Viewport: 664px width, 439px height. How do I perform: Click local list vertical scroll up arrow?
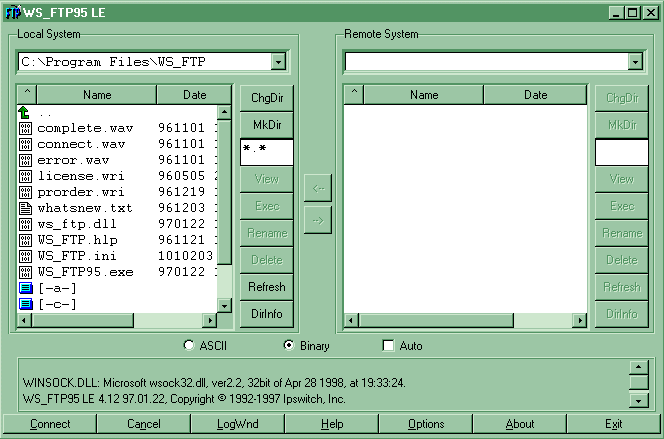tap(224, 112)
